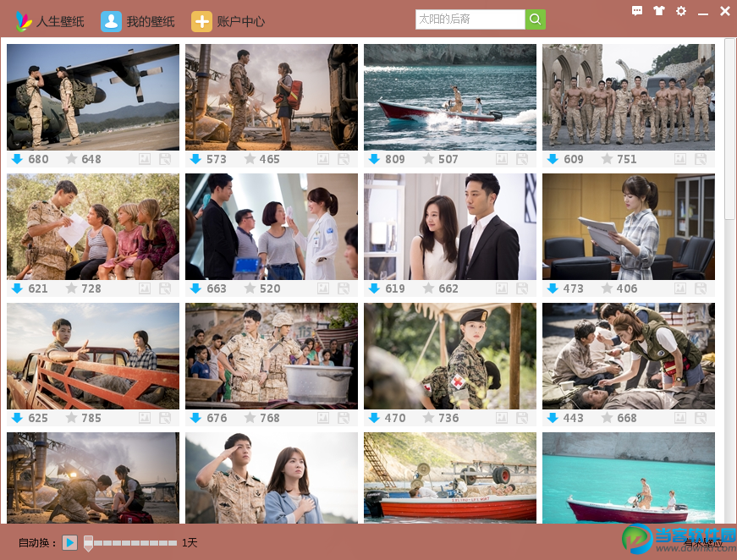Star the wallpaper with 648 favorites

pos(71,159)
